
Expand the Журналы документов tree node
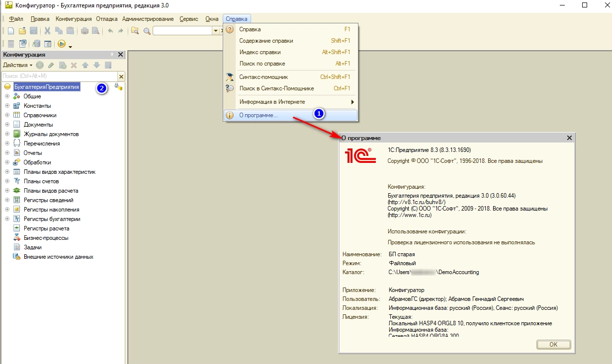tap(7, 134)
